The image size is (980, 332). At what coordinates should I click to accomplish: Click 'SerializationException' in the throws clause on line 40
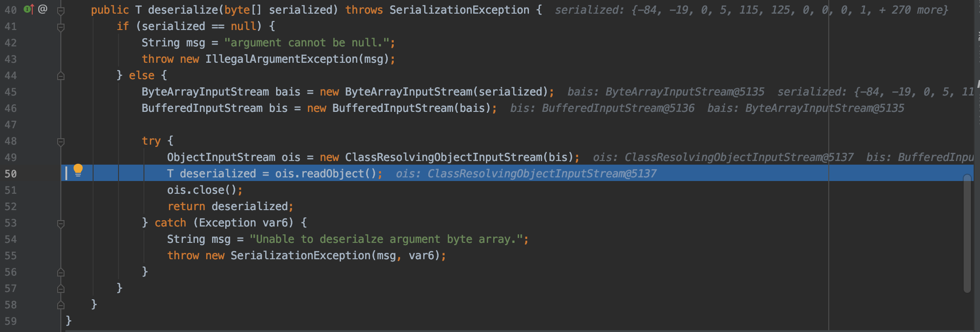pos(460,10)
